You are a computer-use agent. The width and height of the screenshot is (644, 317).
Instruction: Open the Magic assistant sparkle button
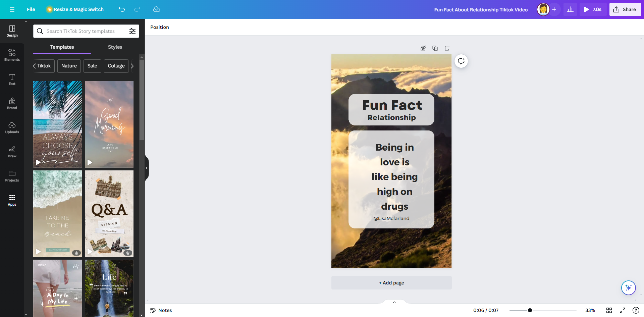click(x=629, y=288)
